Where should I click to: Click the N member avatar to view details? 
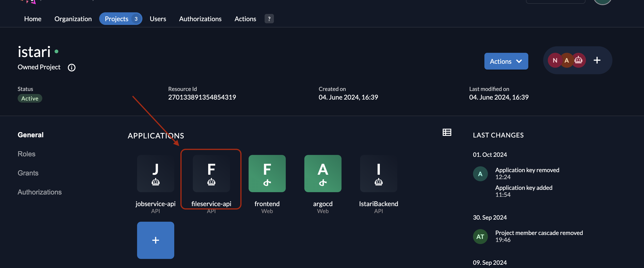555,60
